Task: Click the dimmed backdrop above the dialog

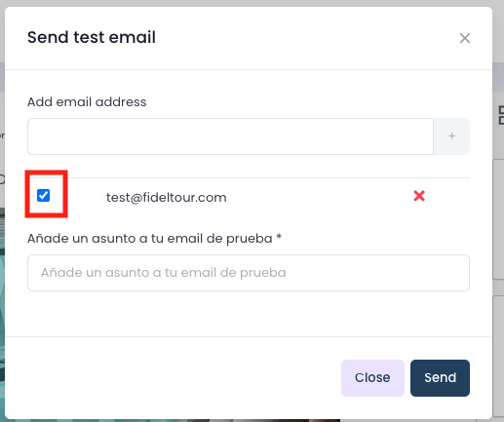Action: tap(252, 3)
